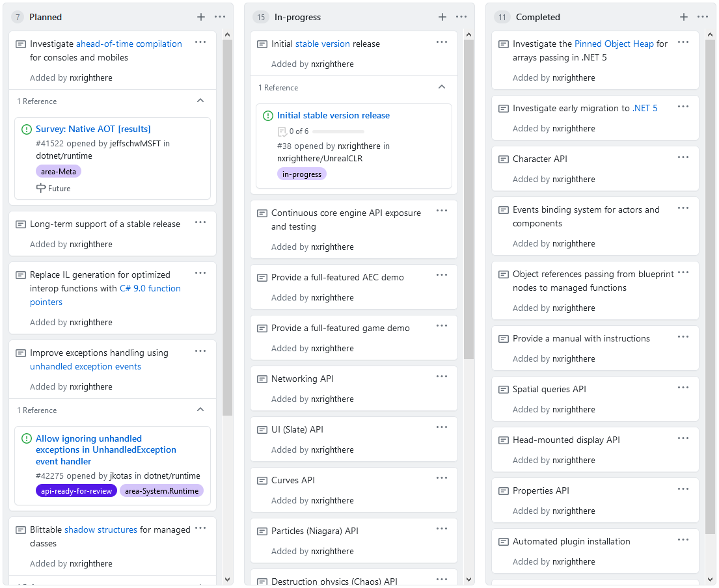Open unhandled exception events link
Screen dimensions: 719x588
coord(85,367)
